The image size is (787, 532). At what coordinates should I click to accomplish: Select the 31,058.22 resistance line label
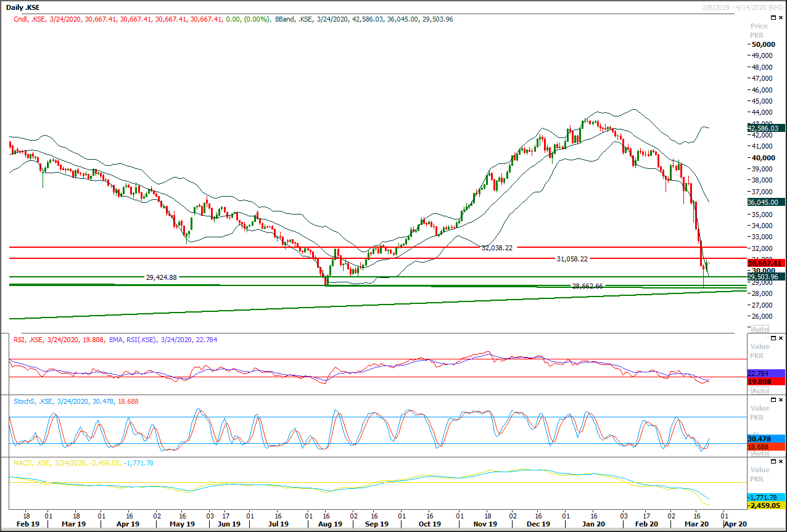(x=572, y=259)
